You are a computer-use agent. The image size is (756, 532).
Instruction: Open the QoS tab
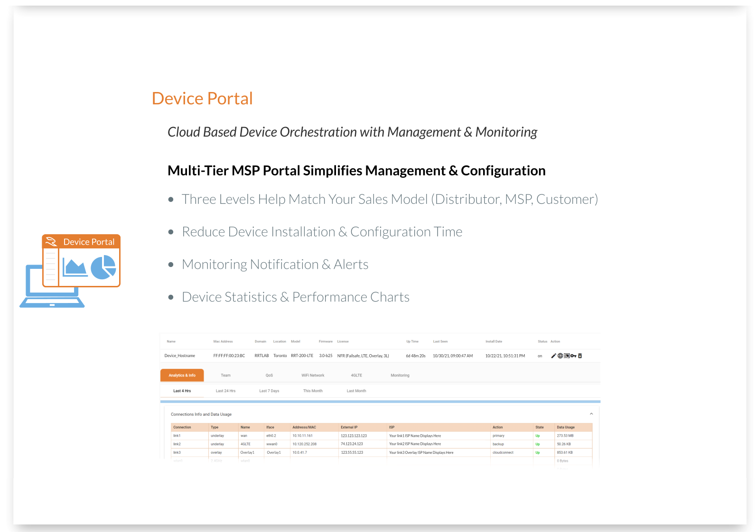coord(269,375)
